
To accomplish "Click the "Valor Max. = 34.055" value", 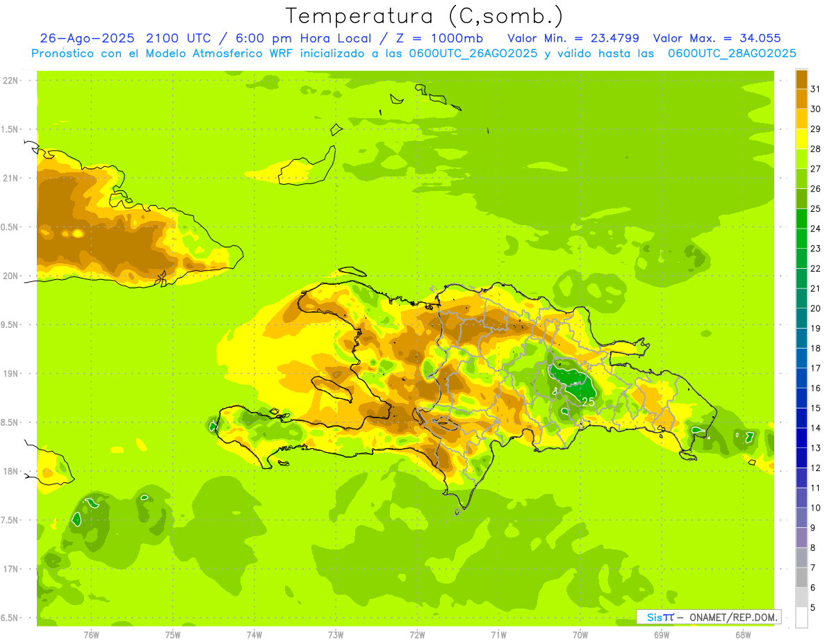I will (717, 38).
